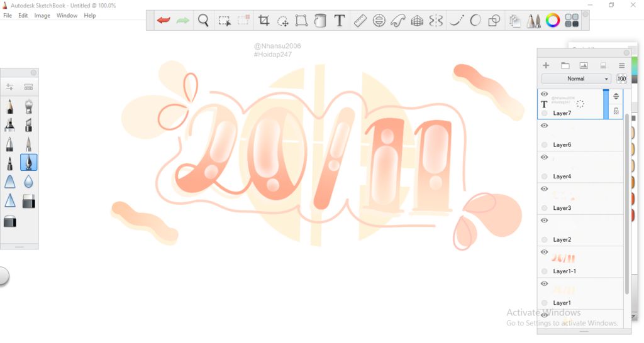
Task: Hide Layer4 using its eye icon
Action: (544, 157)
